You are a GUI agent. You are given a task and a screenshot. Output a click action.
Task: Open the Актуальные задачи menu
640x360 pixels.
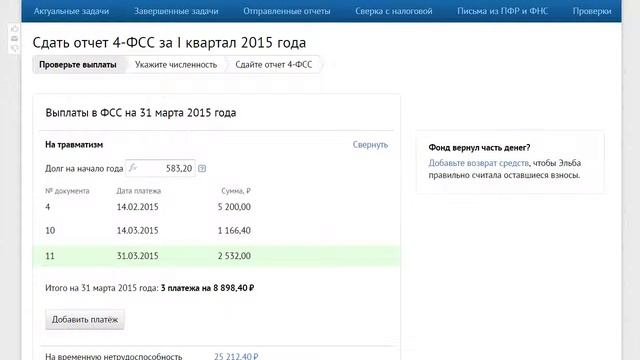point(71,11)
